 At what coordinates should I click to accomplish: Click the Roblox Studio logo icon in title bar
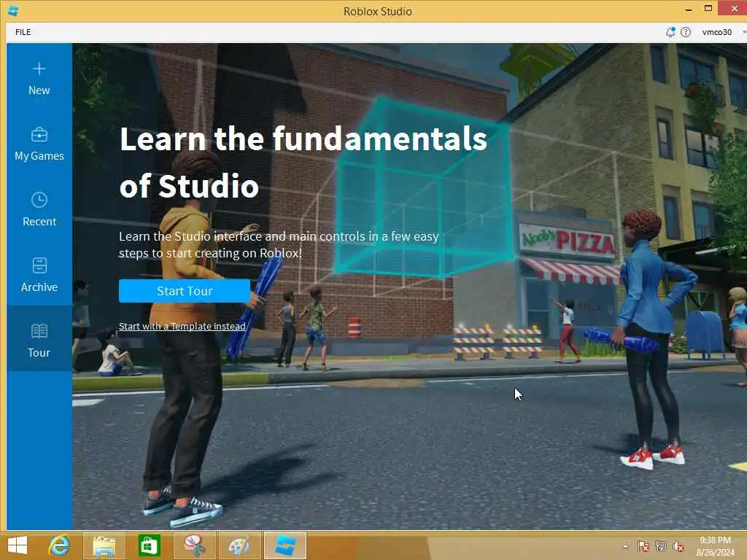[x=13, y=11]
